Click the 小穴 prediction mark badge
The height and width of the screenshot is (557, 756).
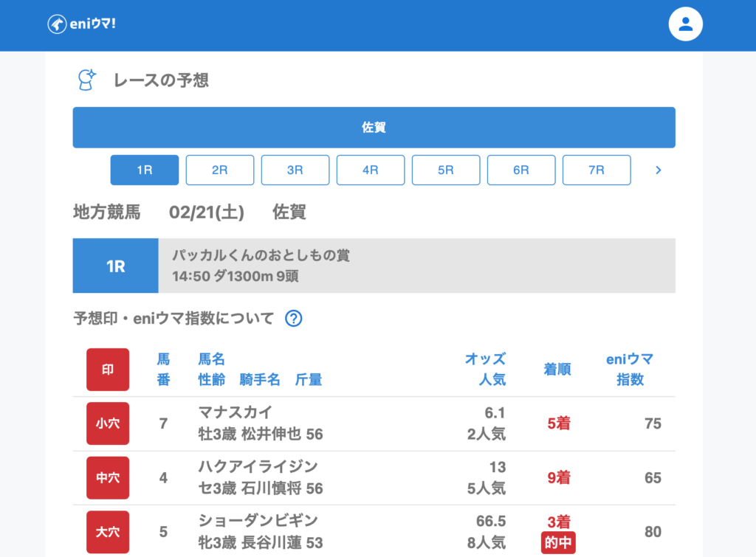click(x=108, y=423)
